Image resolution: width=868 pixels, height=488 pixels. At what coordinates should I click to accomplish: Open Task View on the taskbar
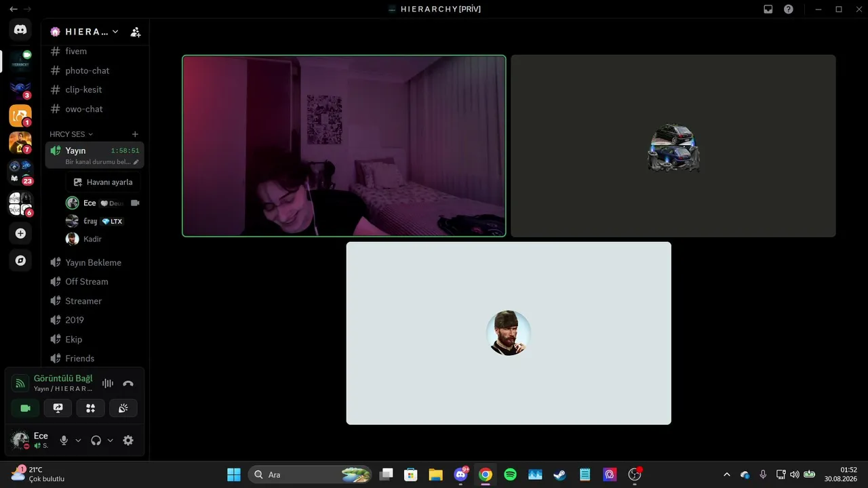coord(386,474)
